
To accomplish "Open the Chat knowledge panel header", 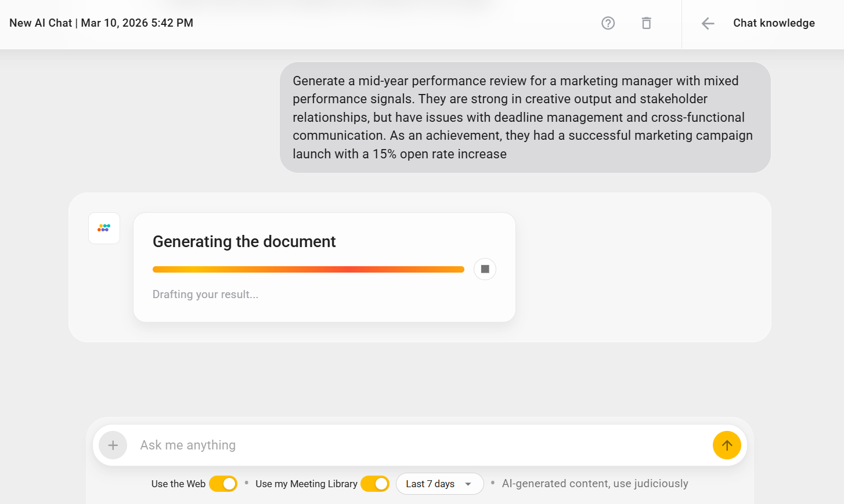I will (774, 23).
